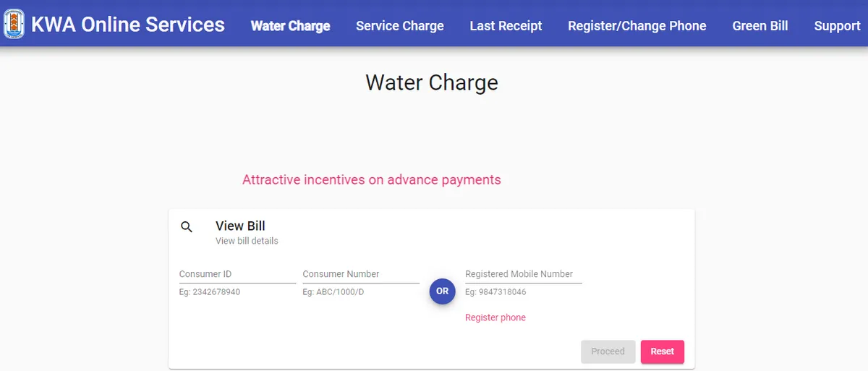The image size is (868, 371).
Task: Click the round OR badge
Action: (x=443, y=291)
